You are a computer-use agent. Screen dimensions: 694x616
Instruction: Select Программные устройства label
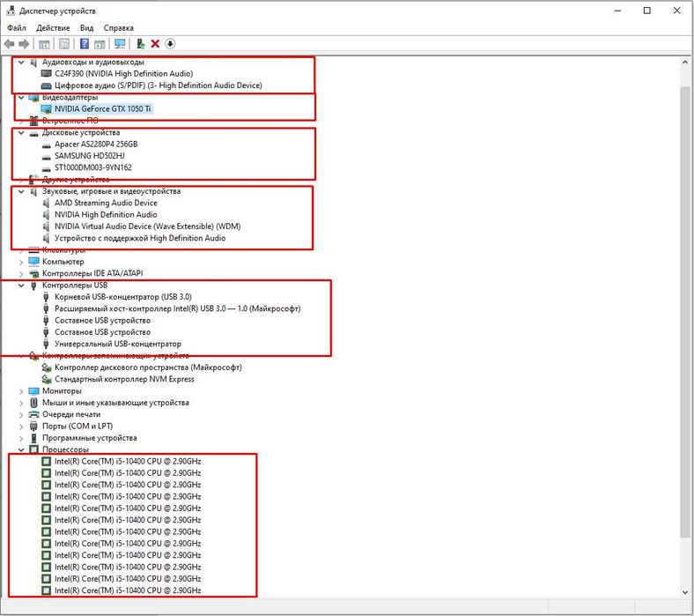90,437
